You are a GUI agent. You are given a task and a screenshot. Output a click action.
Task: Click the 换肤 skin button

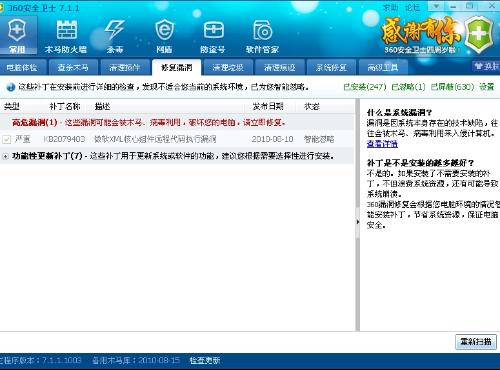tap(486, 66)
